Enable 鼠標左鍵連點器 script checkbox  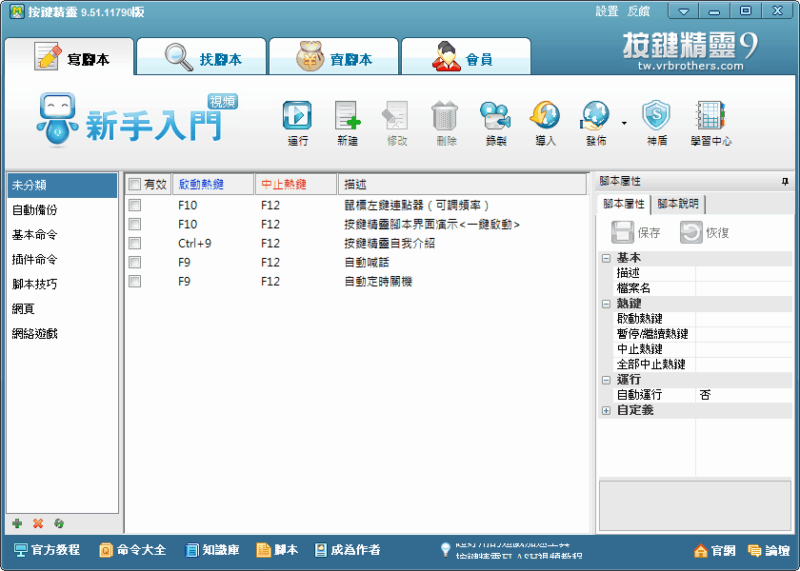[x=135, y=205]
